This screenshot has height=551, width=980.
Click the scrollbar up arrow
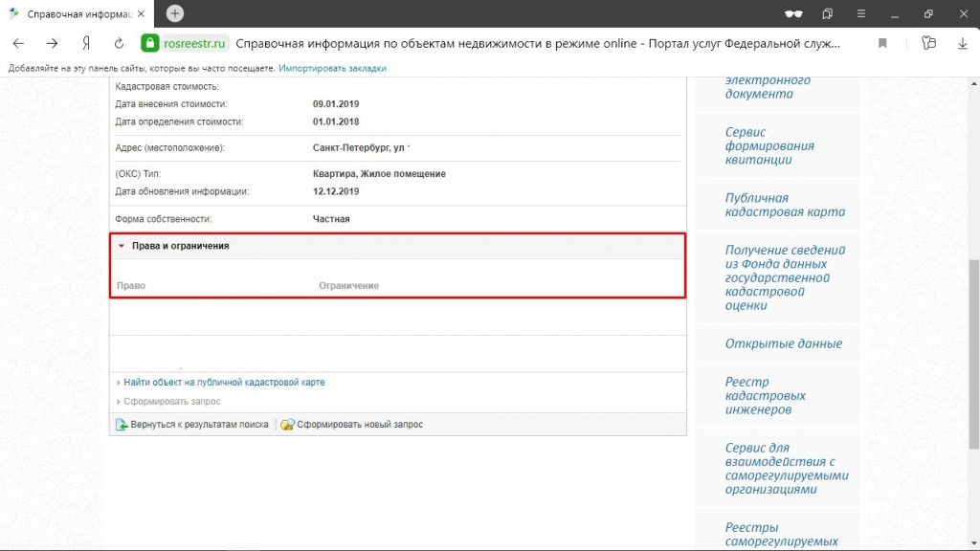973,83
